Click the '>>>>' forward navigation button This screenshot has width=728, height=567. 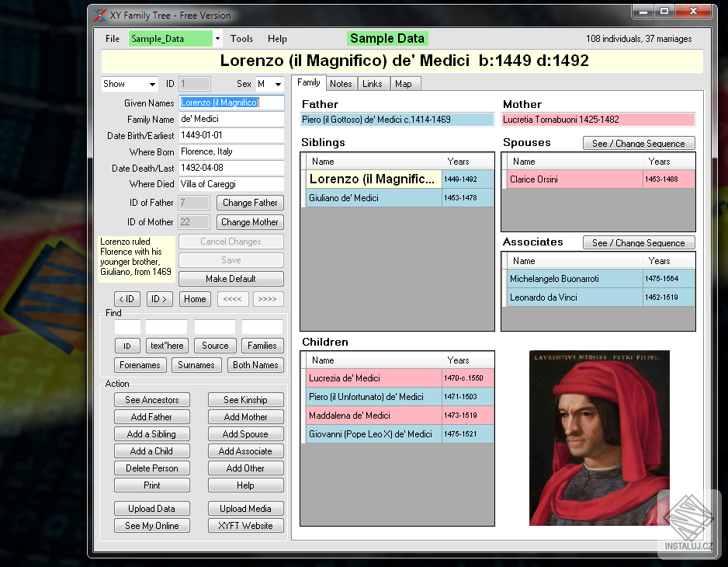click(268, 299)
